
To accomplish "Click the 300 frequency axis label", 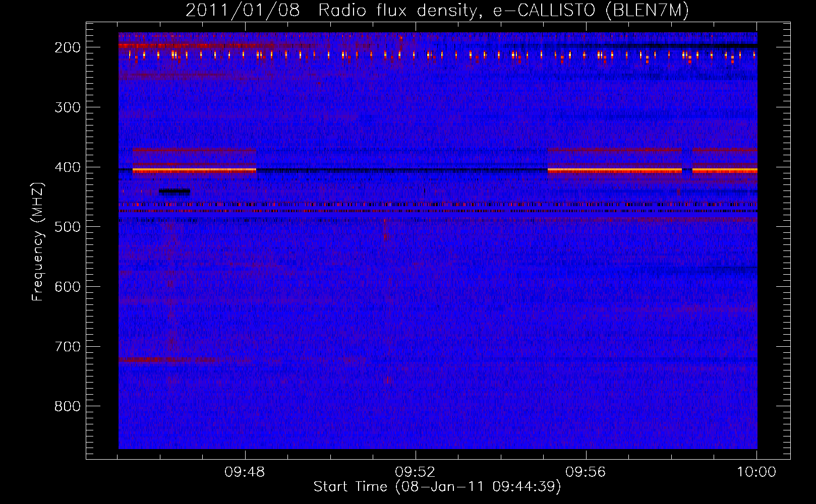I will tap(68, 107).
